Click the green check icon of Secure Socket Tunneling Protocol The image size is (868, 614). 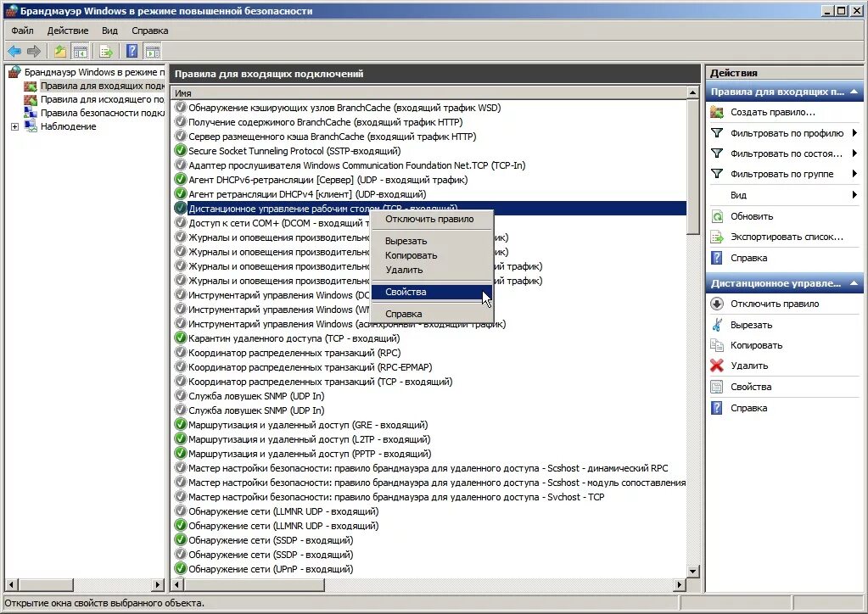pos(181,150)
